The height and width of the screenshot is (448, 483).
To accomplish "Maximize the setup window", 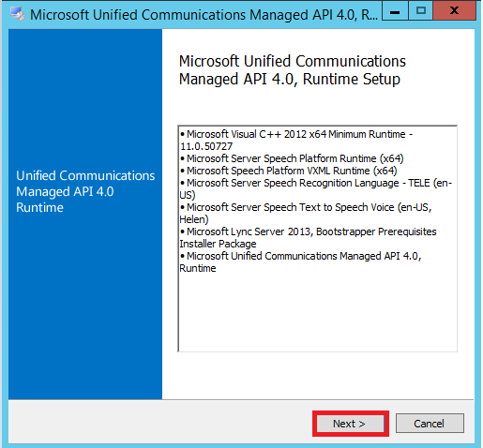I will click(421, 11).
